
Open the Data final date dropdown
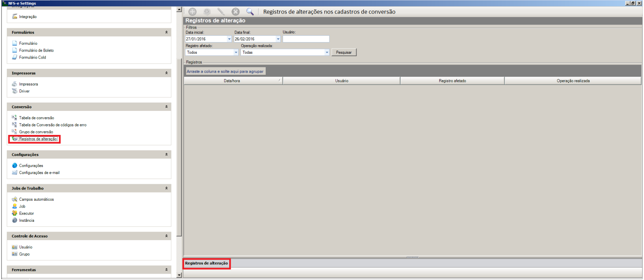click(278, 39)
